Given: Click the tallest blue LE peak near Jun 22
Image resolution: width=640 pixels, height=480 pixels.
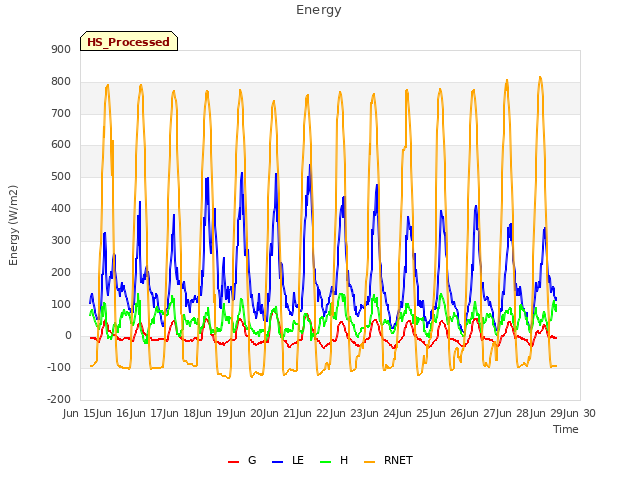Looking at the screenshot, I should point(309,165).
